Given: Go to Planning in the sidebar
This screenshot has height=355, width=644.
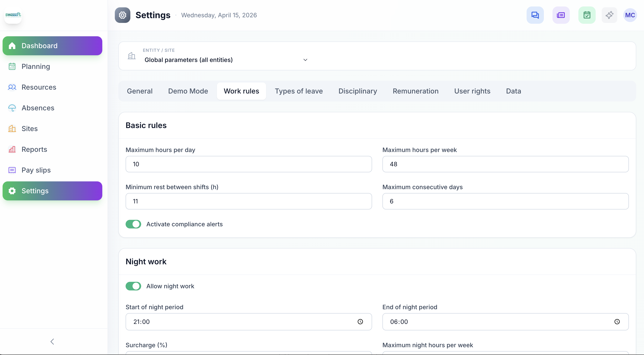Looking at the screenshot, I should coord(36,67).
